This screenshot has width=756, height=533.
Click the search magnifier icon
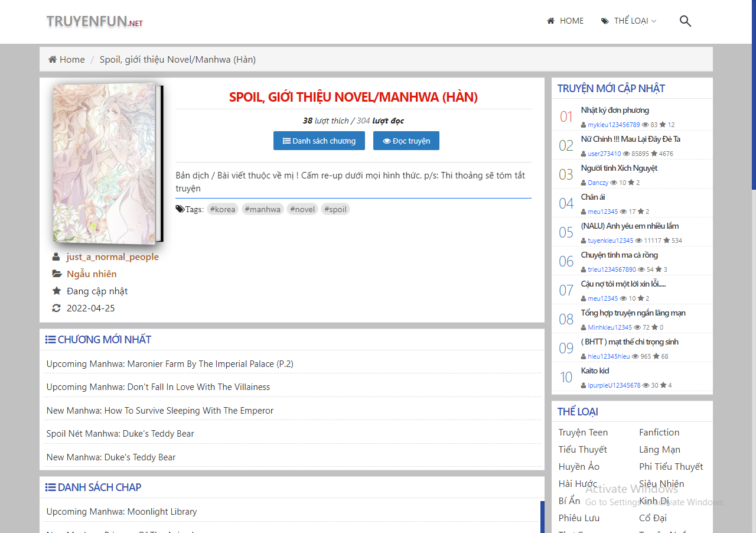tap(685, 21)
